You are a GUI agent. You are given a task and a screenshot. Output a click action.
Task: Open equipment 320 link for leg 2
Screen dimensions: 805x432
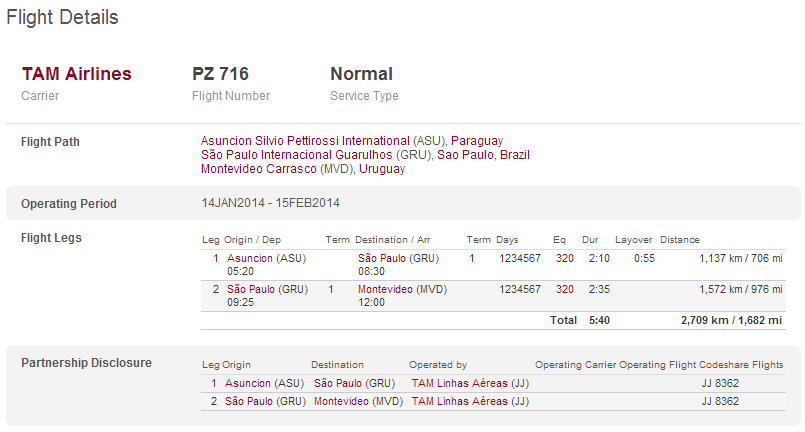click(x=565, y=289)
